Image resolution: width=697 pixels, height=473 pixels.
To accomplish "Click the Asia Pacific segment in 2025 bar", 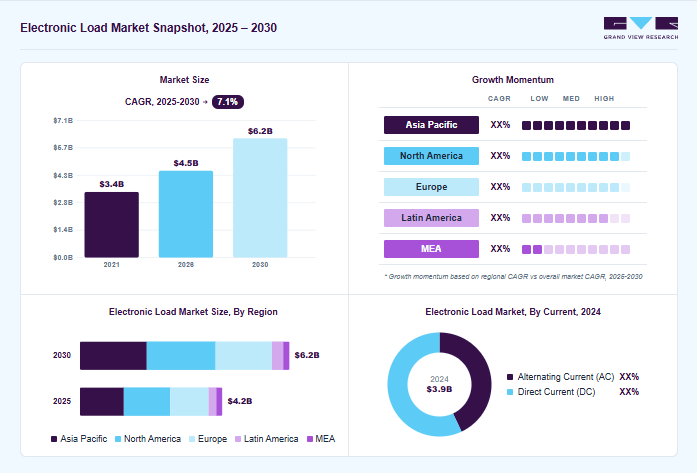I will point(102,402).
